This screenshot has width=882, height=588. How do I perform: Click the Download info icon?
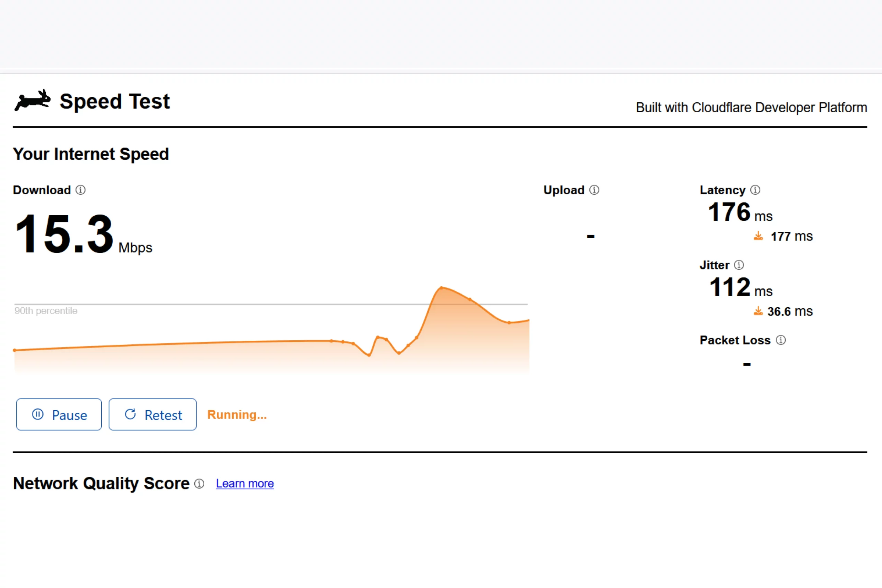[x=81, y=190]
